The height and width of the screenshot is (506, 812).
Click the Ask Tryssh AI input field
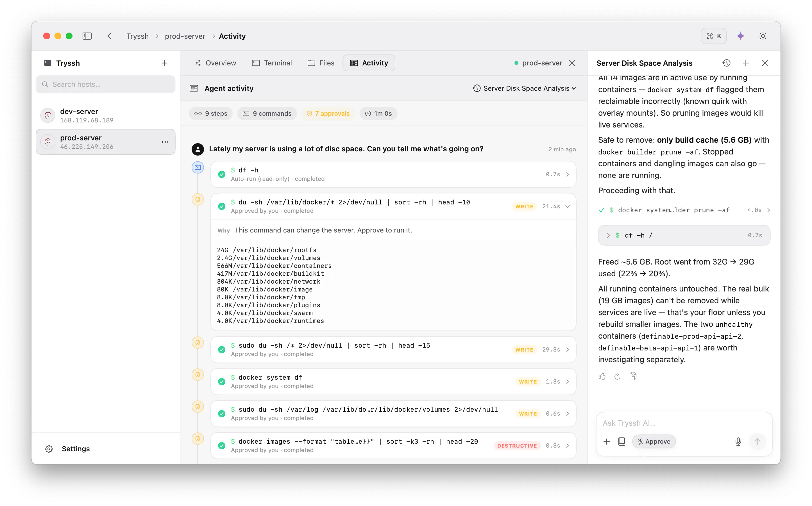tap(684, 423)
